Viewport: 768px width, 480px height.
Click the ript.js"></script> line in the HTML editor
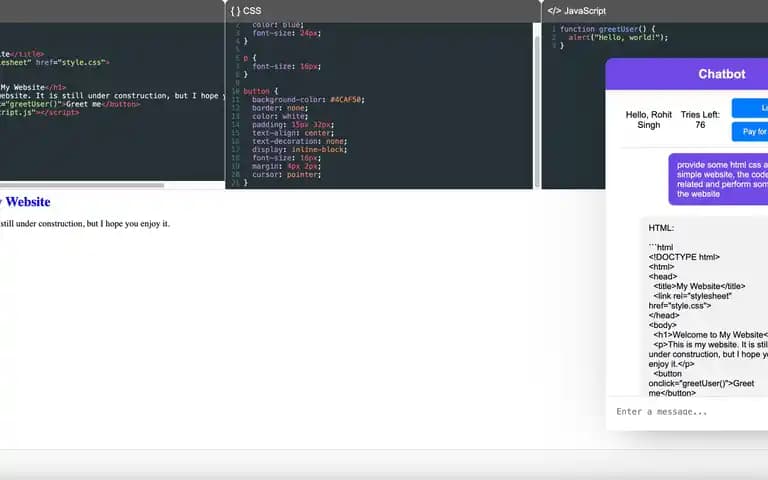(39, 112)
